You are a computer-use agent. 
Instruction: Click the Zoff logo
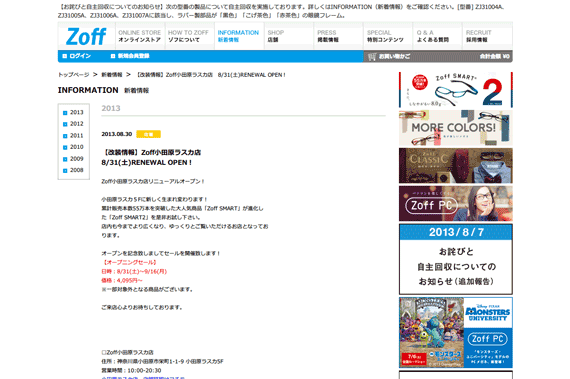click(86, 36)
